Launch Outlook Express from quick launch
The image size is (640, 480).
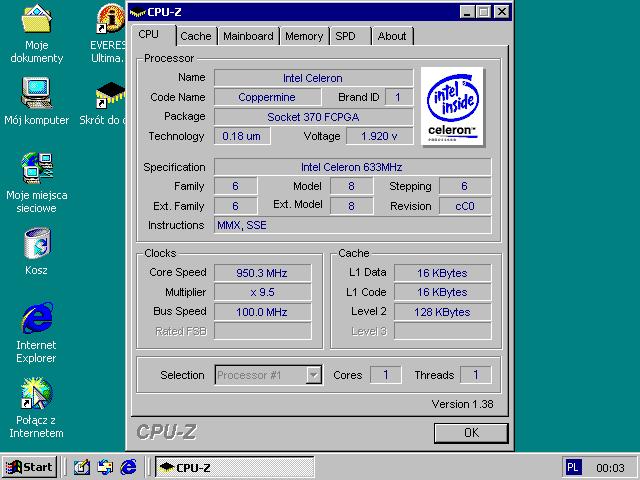(x=105, y=467)
